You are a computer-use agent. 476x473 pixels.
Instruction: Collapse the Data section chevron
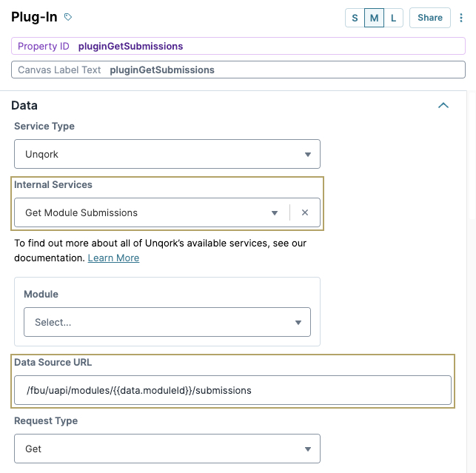443,105
